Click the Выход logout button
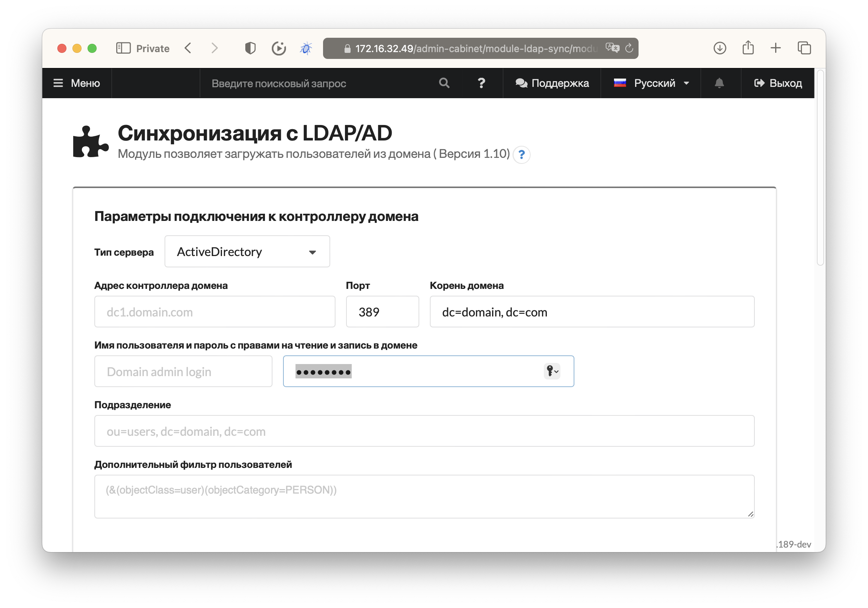This screenshot has width=868, height=608. 778,83
